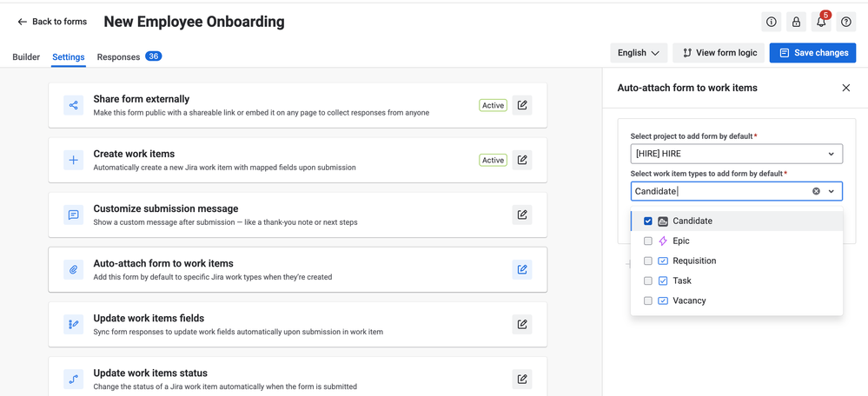Click the fields icon on Update work items fields

click(74, 324)
